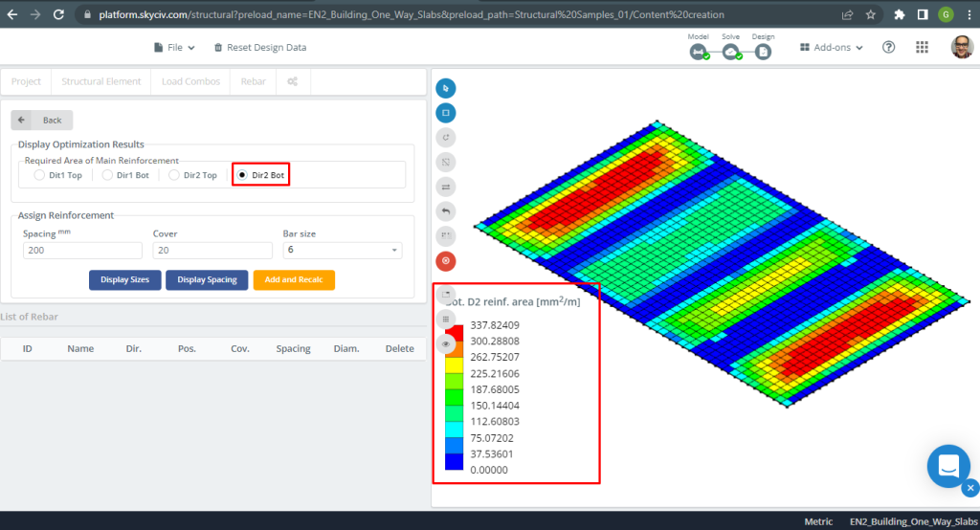Screen dimensions: 980x530
Task: Open the Design stage icon
Action: [x=763, y=52]
